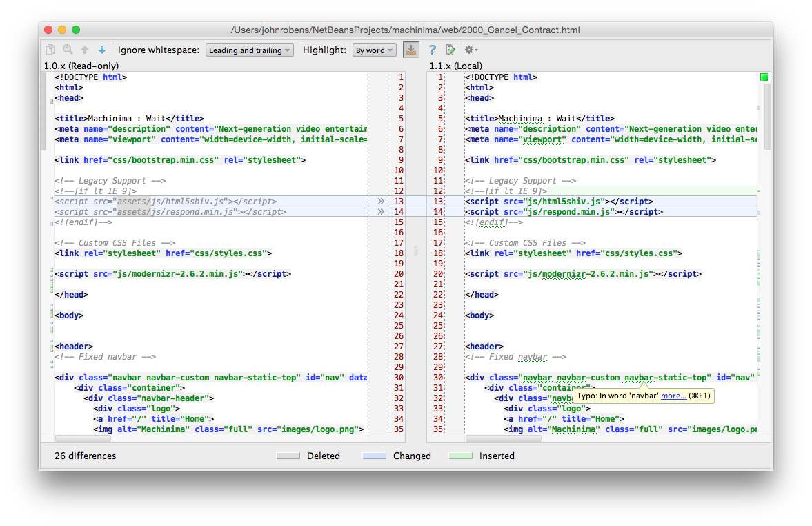Click the center splitter drag handle

(x=416, y=253)
